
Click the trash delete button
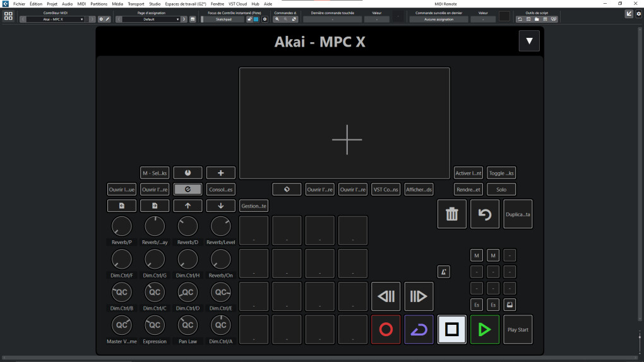point(452,214)
